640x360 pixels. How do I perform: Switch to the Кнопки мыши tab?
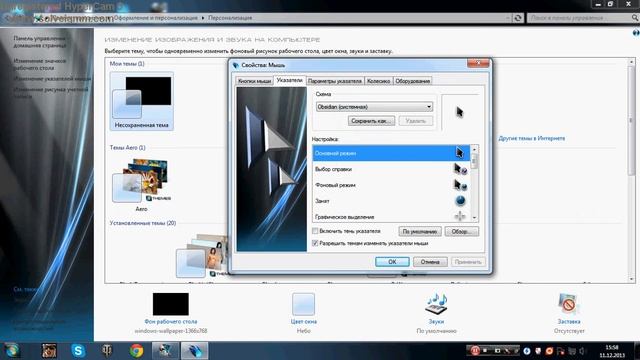[254, 81]
